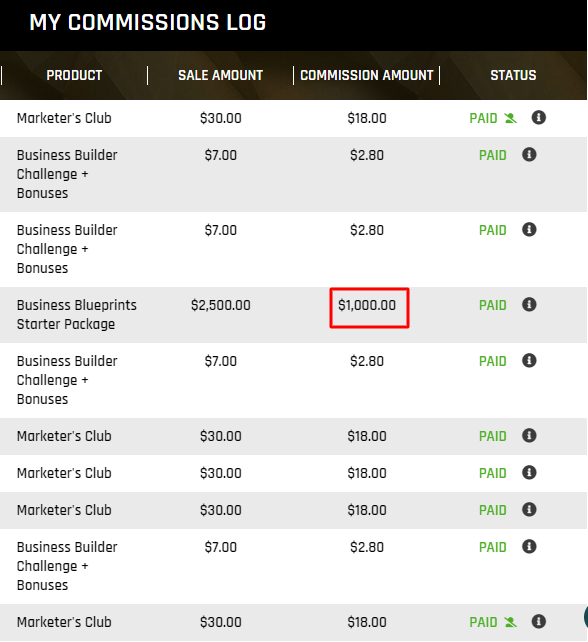Screen dimensions: 588x642
Task: Click crossed-out user icon in bottom row
Action: [x=510, y=622]
